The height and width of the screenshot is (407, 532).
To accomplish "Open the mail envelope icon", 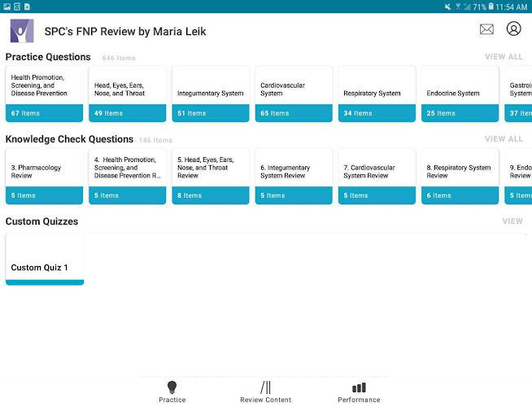I will coord(486,29).
